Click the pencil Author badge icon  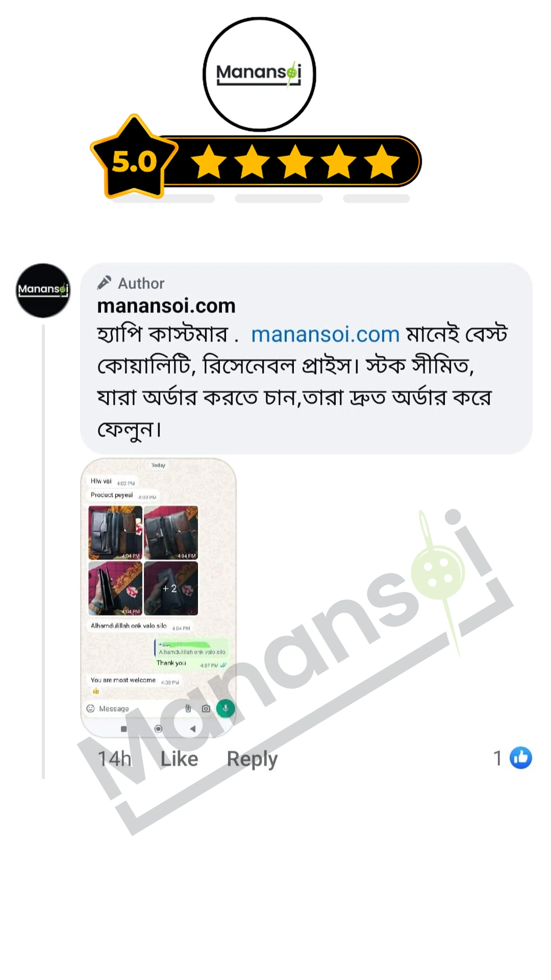pyautogui.click(x=104, y=283)
